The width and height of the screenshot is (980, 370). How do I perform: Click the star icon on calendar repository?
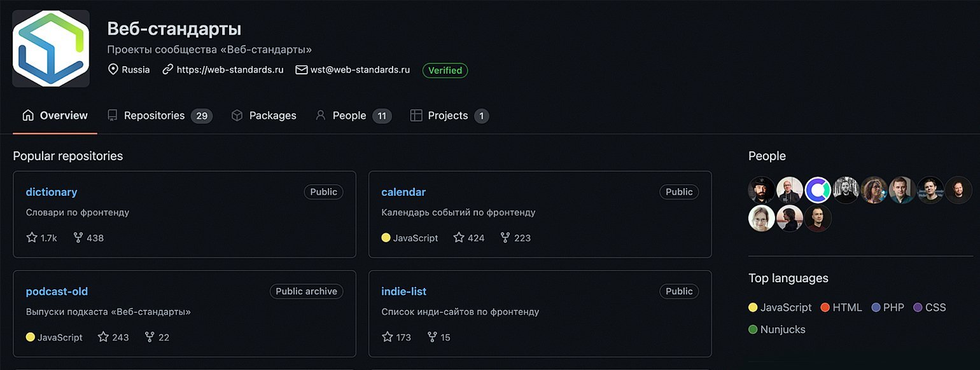coord(459,238)
